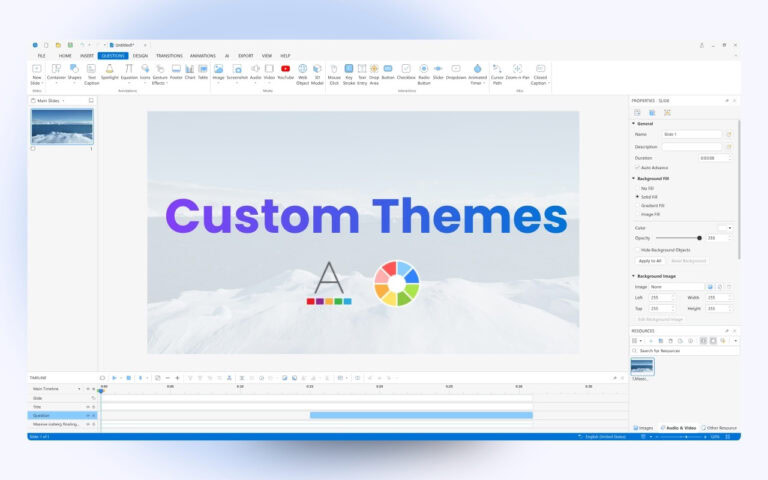This screenshot has height=480, width=768.
Task: Collapse the General properties section
Action: tap(633, 123)
